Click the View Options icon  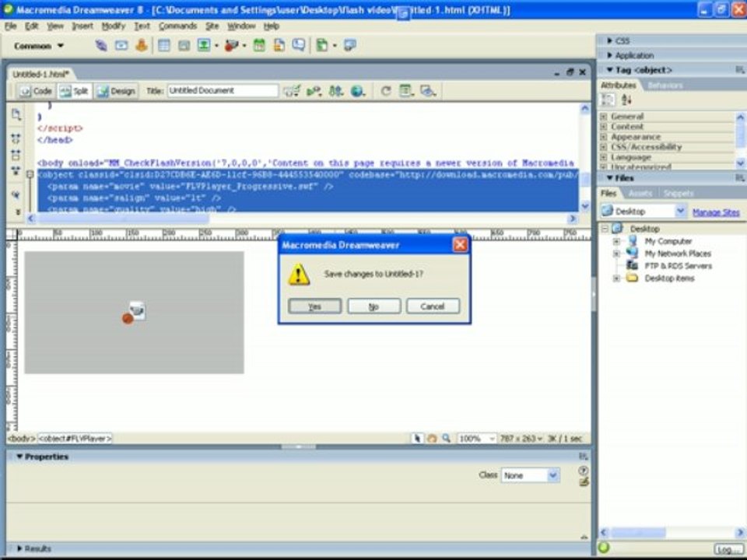406,91
